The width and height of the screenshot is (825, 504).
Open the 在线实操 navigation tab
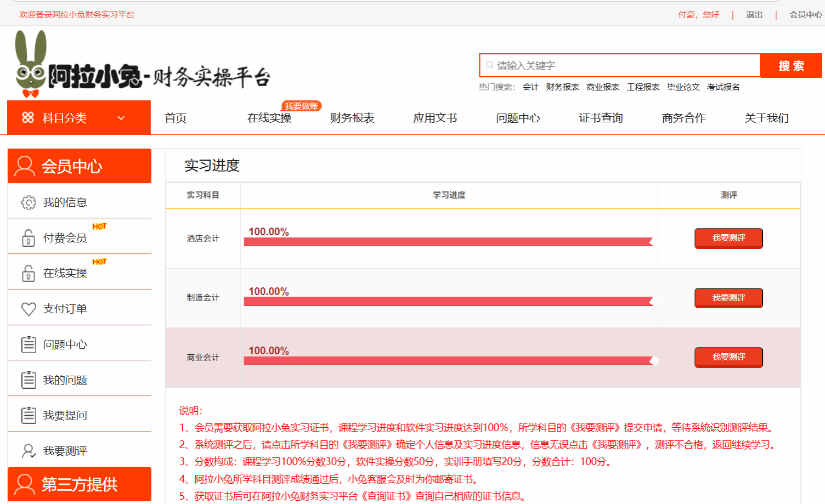pos(269,118)
